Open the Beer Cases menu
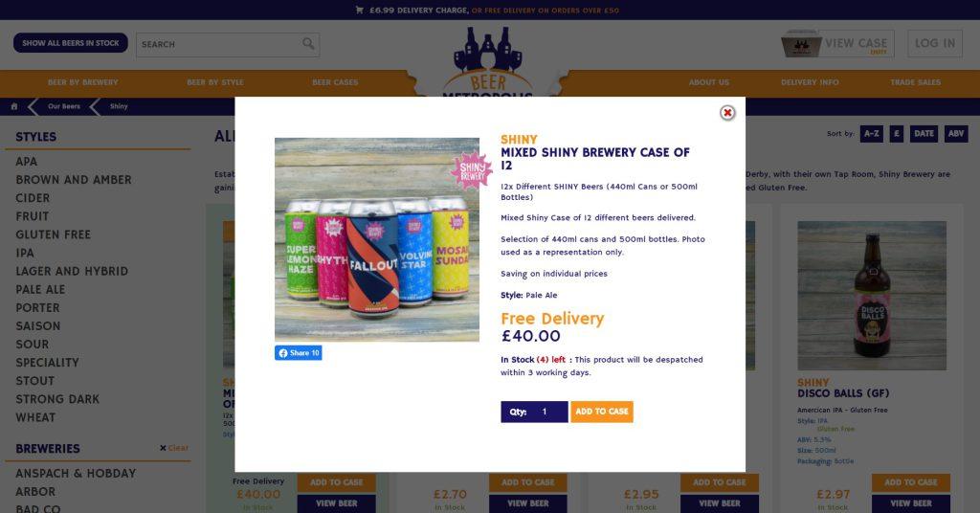The image size is (980, 513). tap(335, 82)
